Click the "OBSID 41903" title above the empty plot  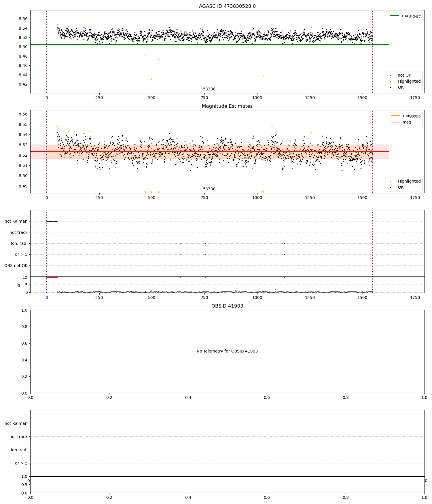(x=227, y=306)
